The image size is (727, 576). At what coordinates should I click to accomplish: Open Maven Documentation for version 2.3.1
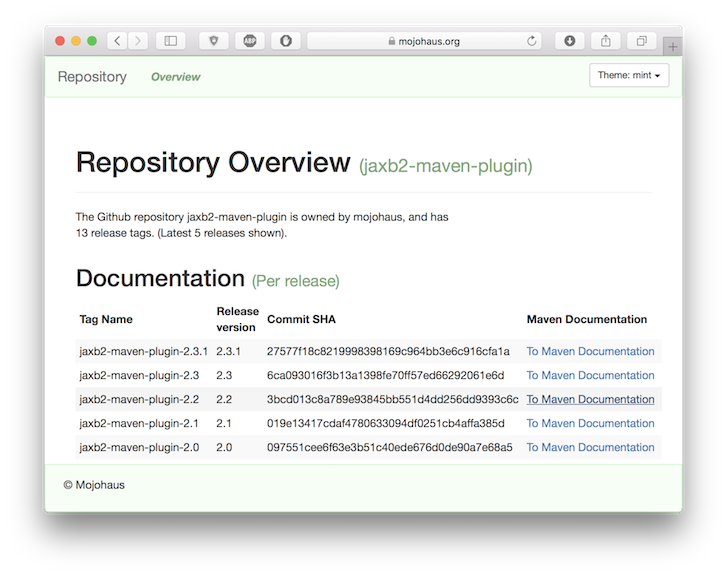(x=590, y=351)
